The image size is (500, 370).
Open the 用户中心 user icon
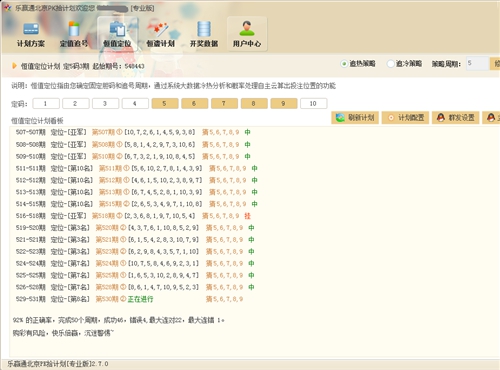click(247, 34)
